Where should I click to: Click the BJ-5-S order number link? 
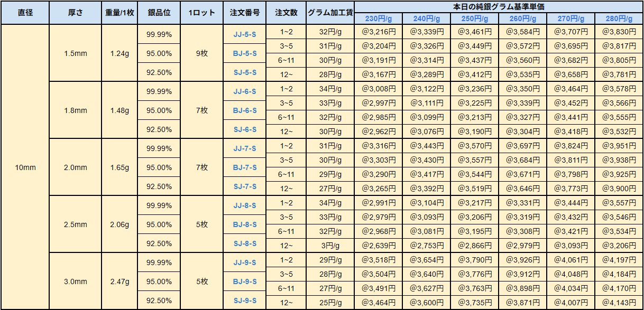(245, 53)
